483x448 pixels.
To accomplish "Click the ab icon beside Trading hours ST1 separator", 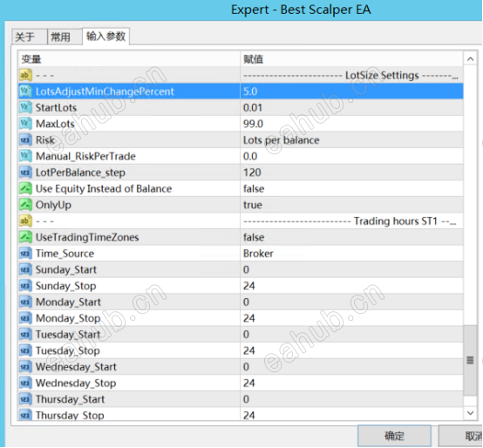I will tap(25, 221).
